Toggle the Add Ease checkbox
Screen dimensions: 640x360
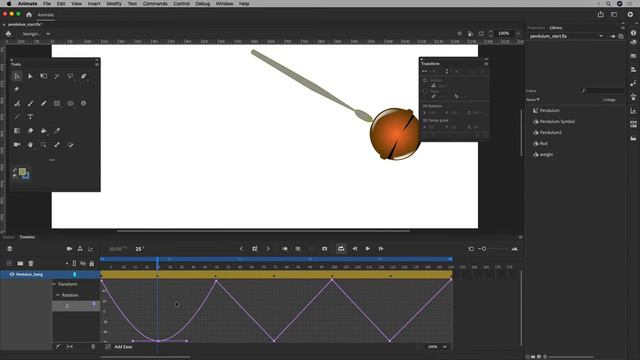pyautogui.click(x=108, y=347)
